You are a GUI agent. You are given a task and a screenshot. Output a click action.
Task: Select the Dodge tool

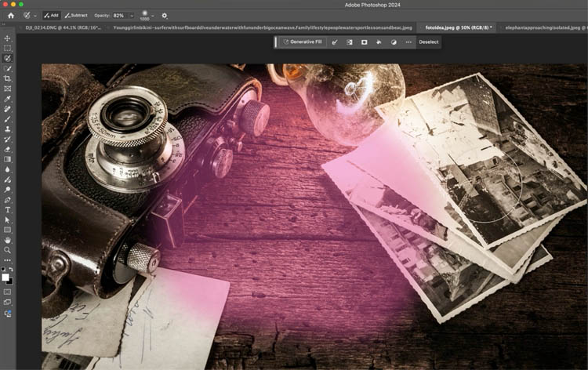7,190
